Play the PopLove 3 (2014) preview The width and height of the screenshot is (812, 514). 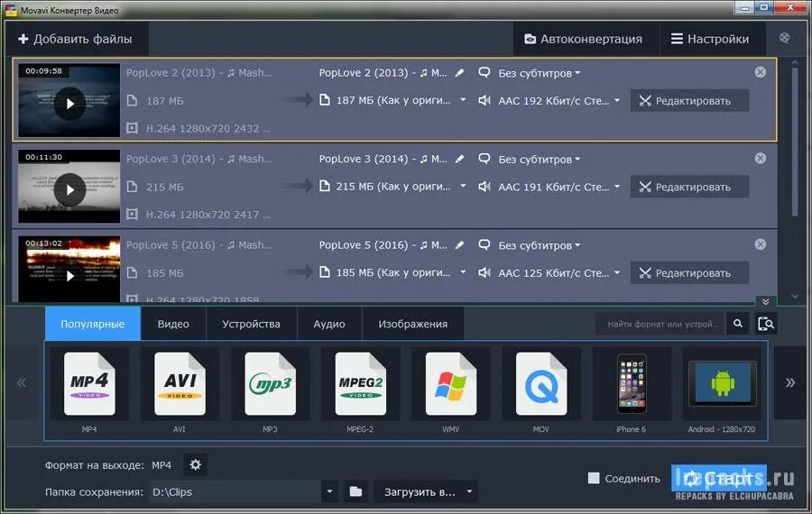coord(69,189)
